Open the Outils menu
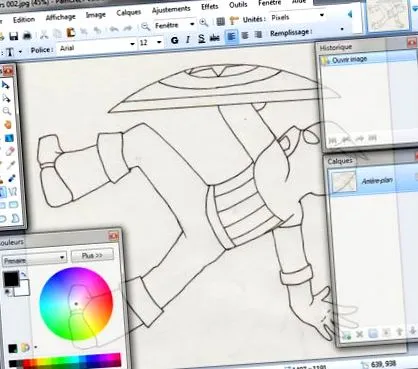 pyautogui.click(x=238, y=5)
